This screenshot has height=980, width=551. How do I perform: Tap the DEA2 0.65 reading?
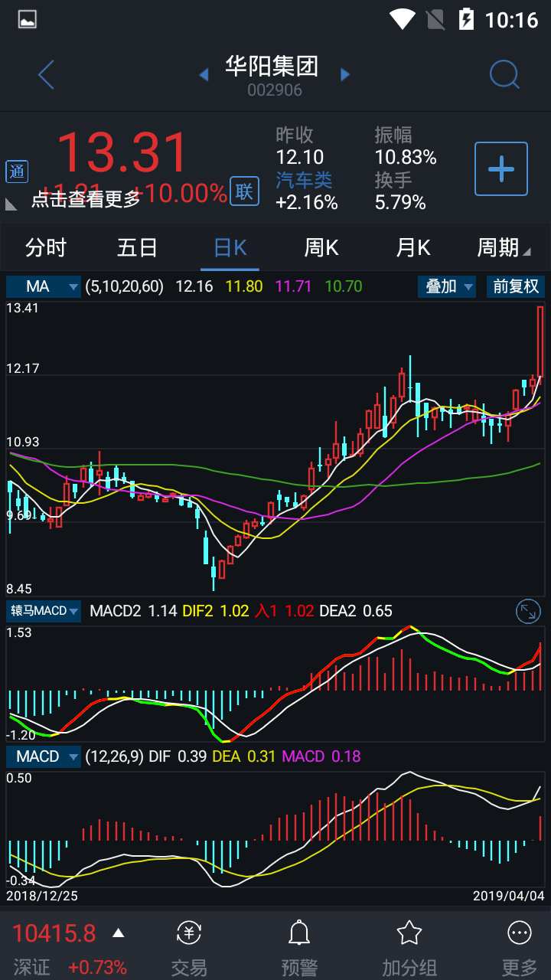[x=356, y=611]
